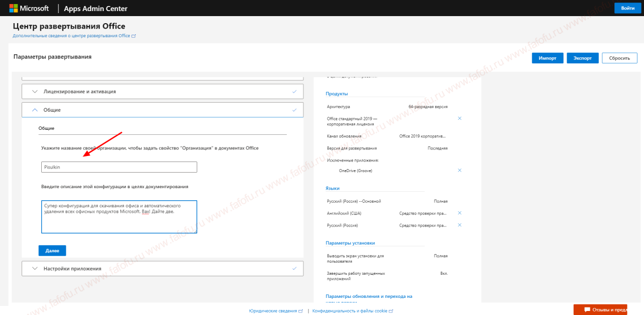The image size is (644, 315).
Task: Expand the Лицензирование и активация section
Action: (163, 92)
